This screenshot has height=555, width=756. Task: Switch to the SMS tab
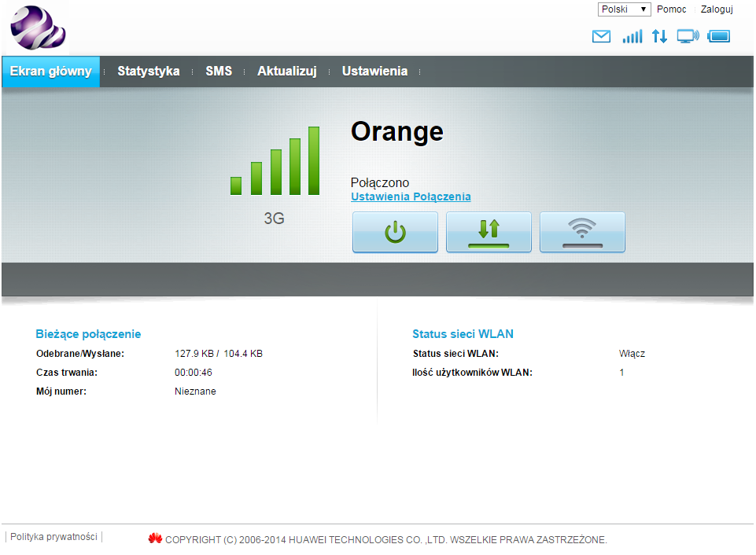click(219, 72)
